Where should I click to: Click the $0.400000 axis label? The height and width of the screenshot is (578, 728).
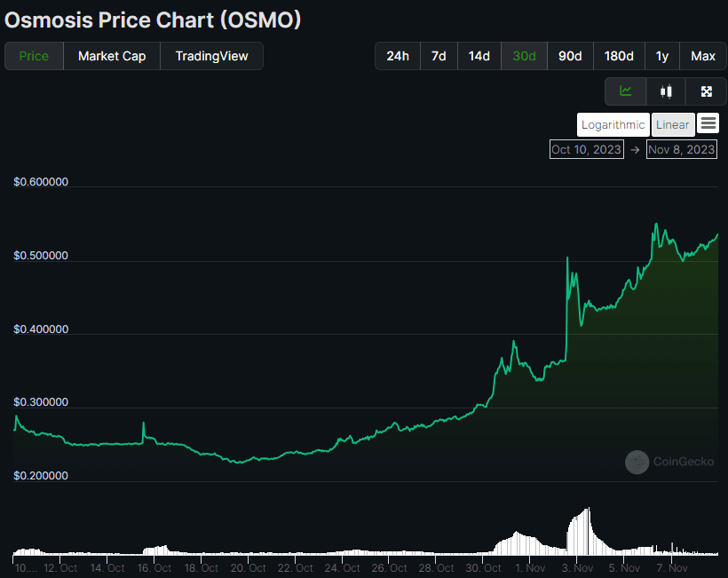[41, 329]
